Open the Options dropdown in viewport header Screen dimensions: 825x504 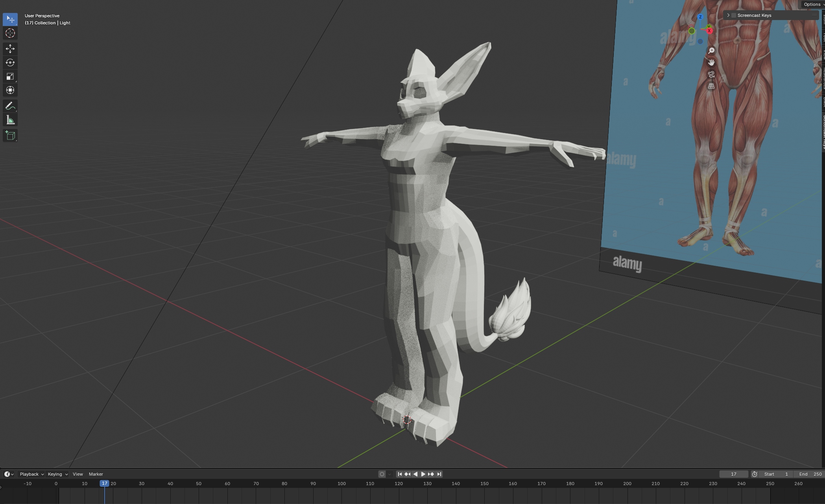(x=812, y=4)
